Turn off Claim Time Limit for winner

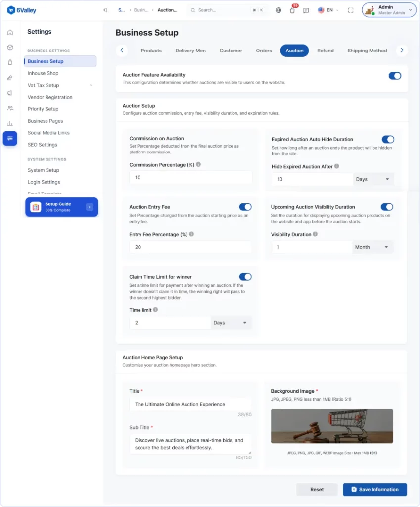click(245, 277)
